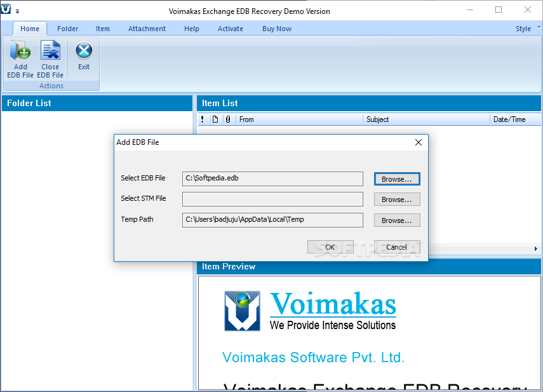Open the Folder ribbon tab
The width and height of the screenshot is (543, 392).
[x=67, y=29]
